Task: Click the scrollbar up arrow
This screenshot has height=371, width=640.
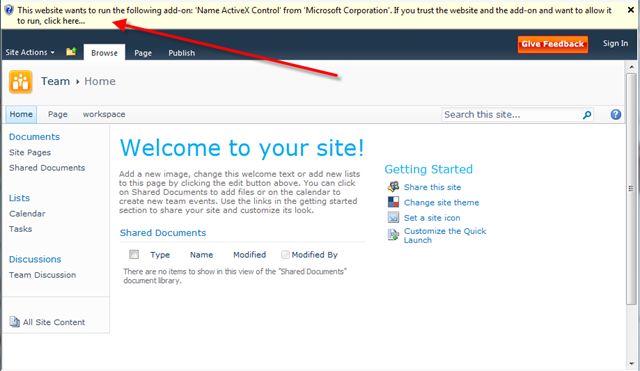Action: (631, 67)
